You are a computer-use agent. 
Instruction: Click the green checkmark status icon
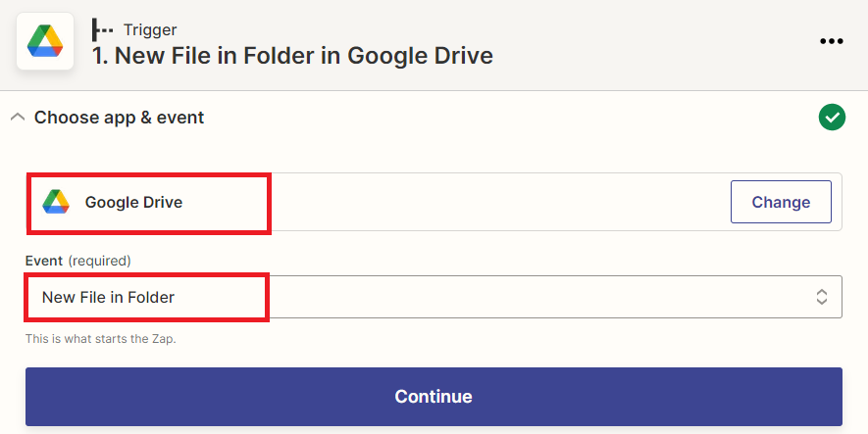point(832,118)
